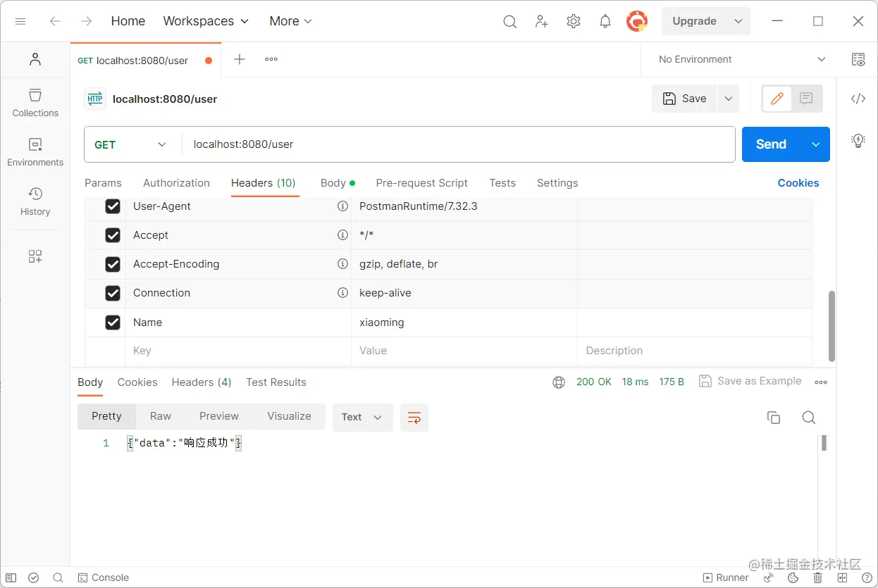
Task: Open the Tests tab
Action: (x=502, y=183)
